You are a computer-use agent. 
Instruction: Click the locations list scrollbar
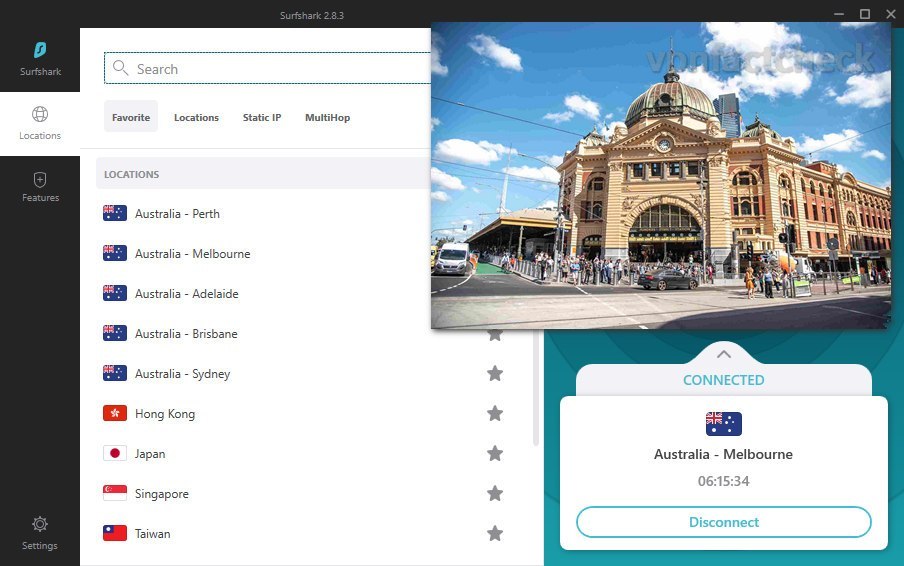[536, 386]
